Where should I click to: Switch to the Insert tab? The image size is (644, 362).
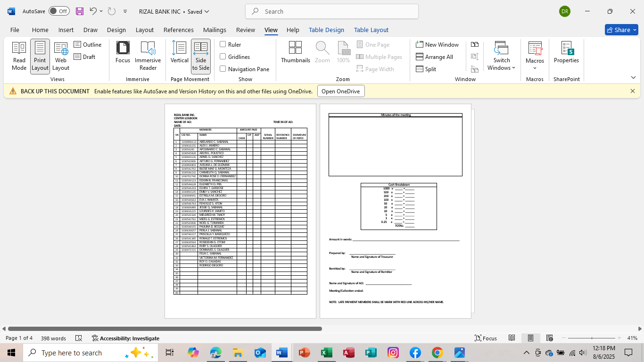66,30
